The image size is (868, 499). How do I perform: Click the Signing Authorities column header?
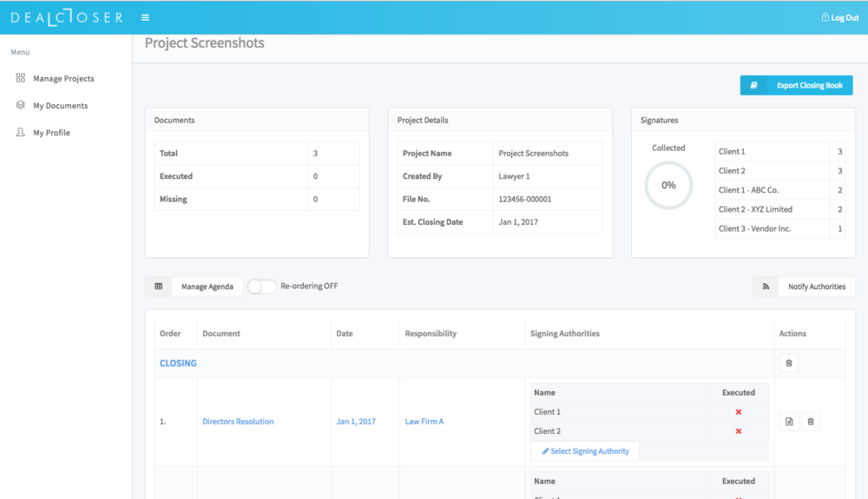coord(565,333)
